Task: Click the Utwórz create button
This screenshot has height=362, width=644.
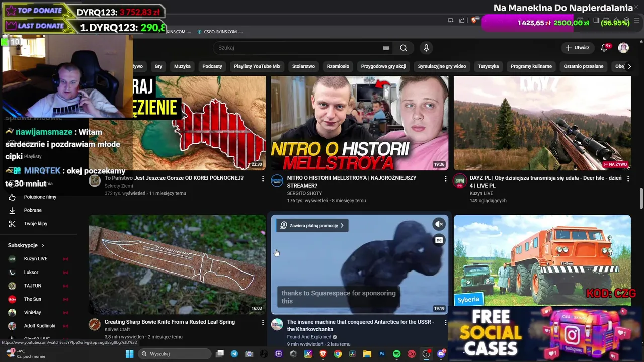Action: point(577,48)
